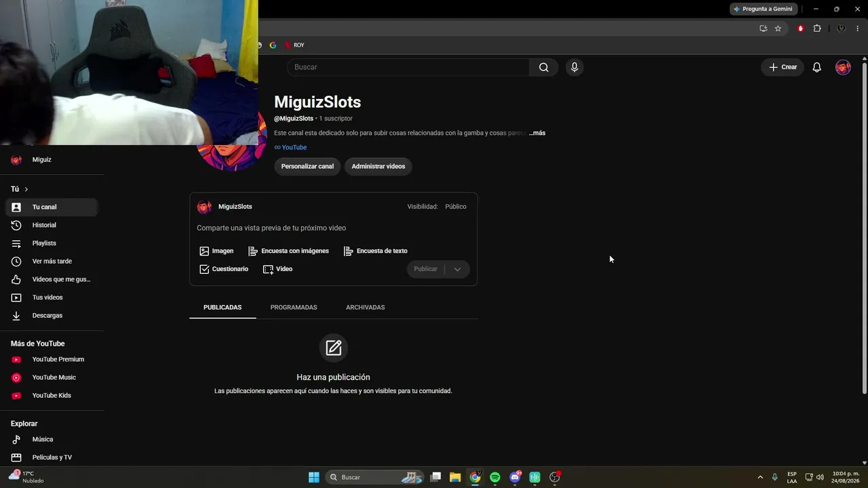Viewport: 868px width, 488px height.
Task: Explore Películas y TV
Action: (52, 457)
